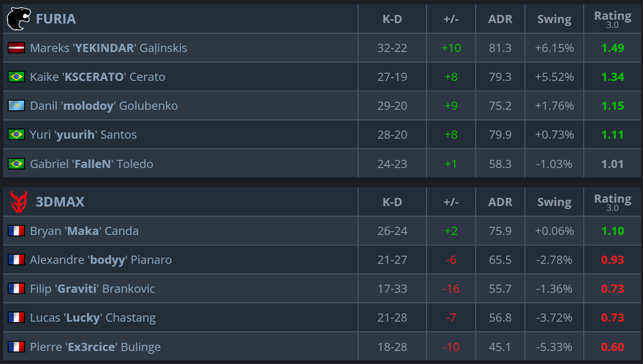This screenshot has height=364, width=643.
Task: Open Lucas 'Lucky' Chastang player profile
Action: pos(93,318)
